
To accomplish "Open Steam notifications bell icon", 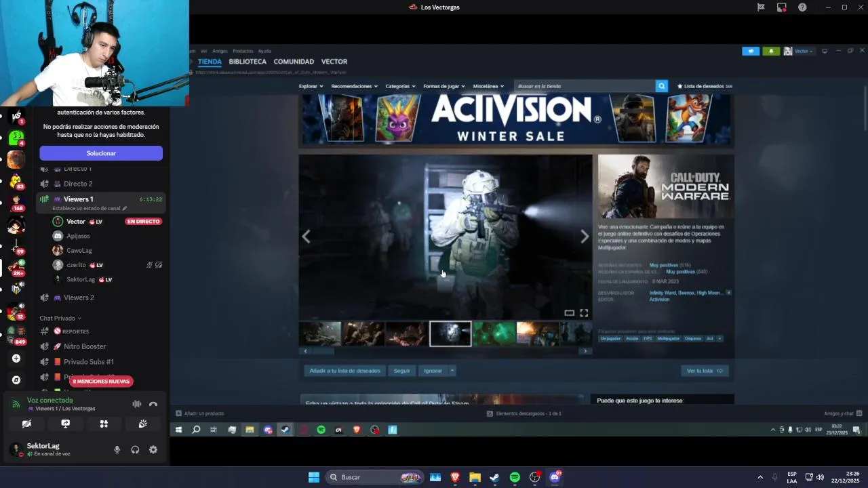I will coord(772,51).
